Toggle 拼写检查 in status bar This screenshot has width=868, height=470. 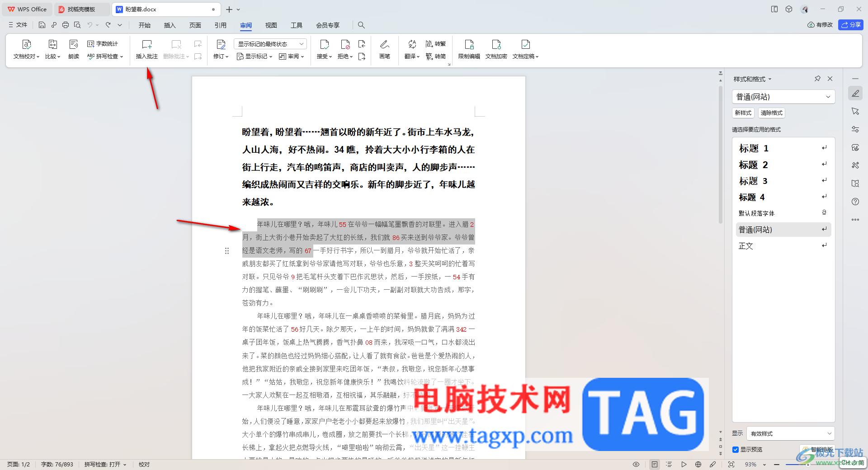[x=105, y=464]
